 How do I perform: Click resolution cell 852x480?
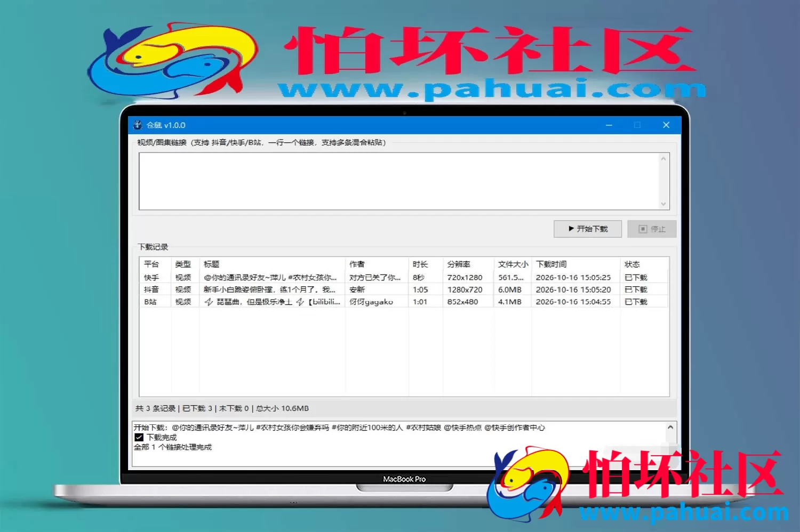(462, 302)
